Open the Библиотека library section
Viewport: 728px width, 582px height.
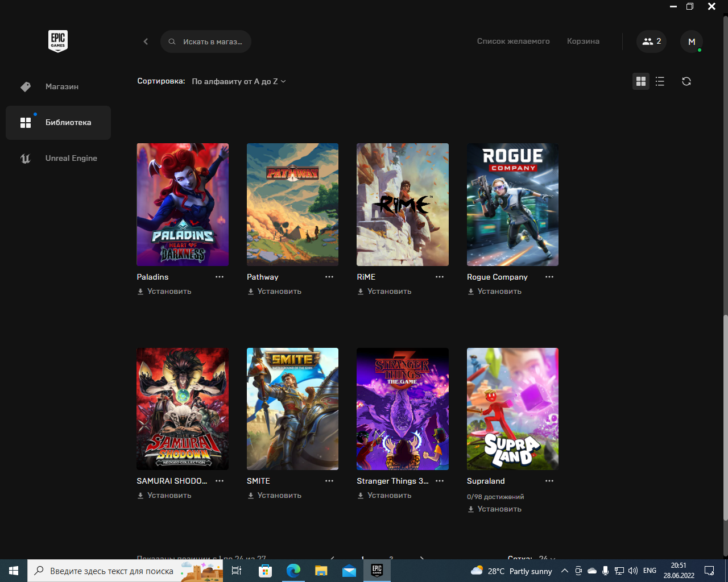[x=58, y=122]
